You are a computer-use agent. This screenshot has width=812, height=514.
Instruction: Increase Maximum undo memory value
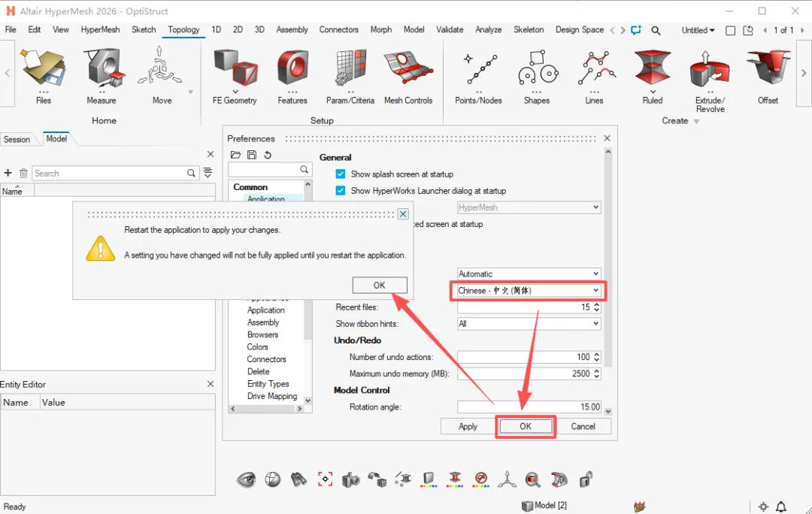(597, 370)
